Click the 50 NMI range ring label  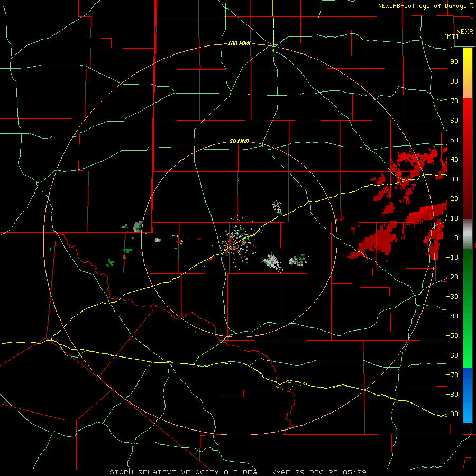coord(239,141)
